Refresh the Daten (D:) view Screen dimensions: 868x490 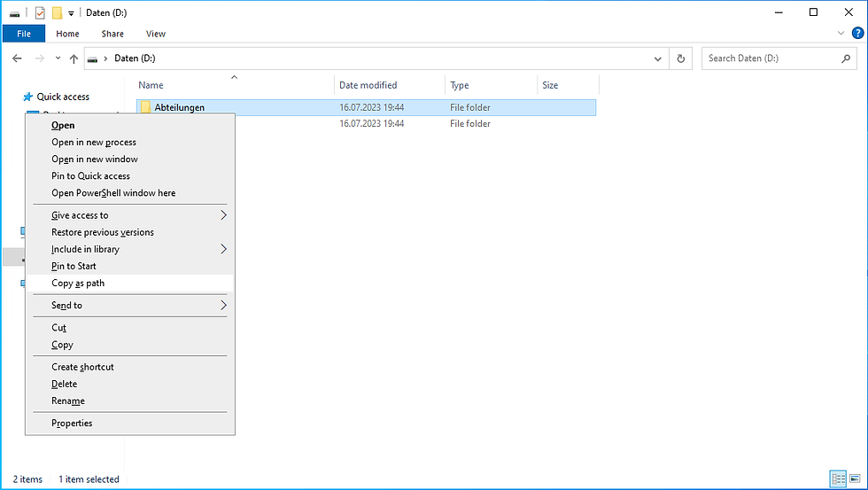[681, 58]
